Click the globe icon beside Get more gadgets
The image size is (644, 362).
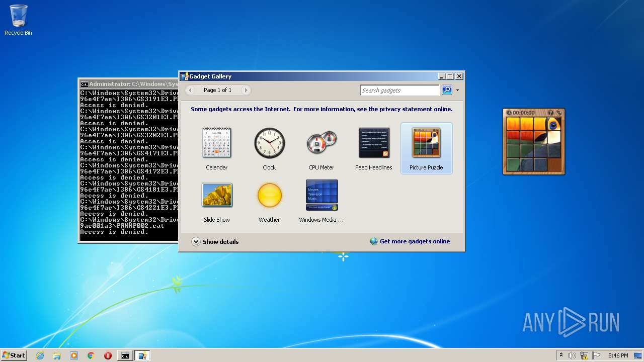pos(374,241)
